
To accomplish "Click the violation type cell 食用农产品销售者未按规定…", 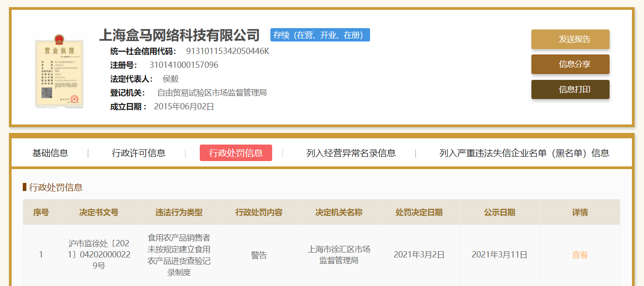I will point(179,255).
